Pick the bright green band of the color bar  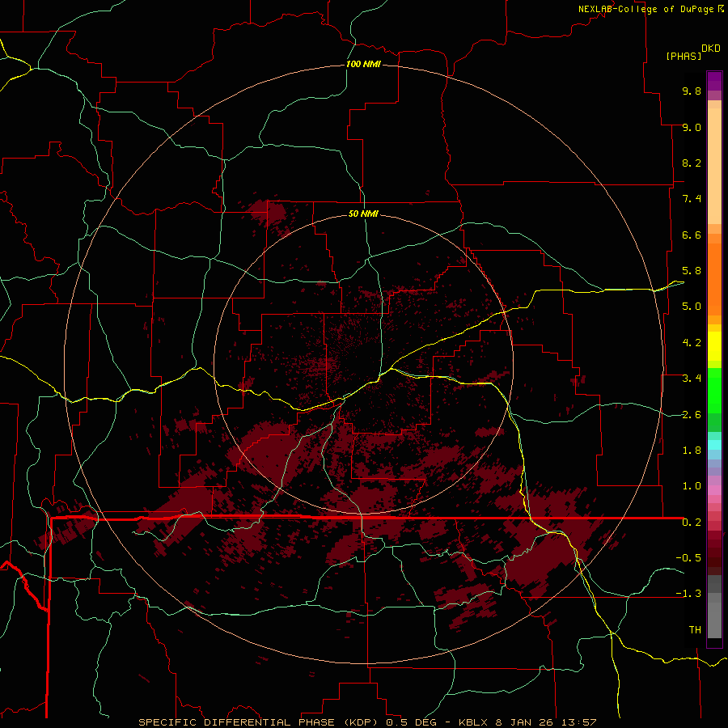tap(714, 390)
